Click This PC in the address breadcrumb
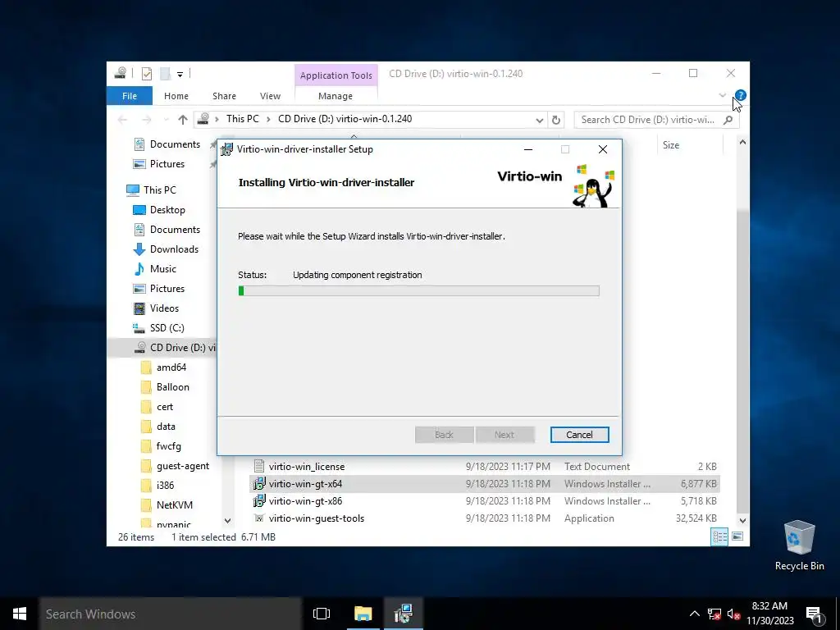840x630 pixels. [x=242, y=119]
